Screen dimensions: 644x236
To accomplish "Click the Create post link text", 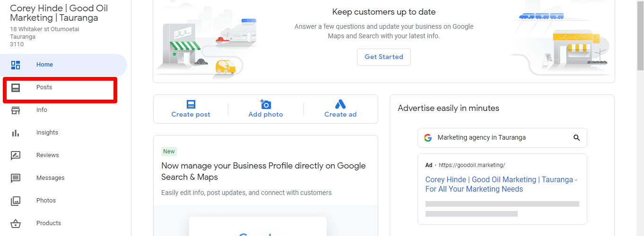I will click(x=191, y=115).
